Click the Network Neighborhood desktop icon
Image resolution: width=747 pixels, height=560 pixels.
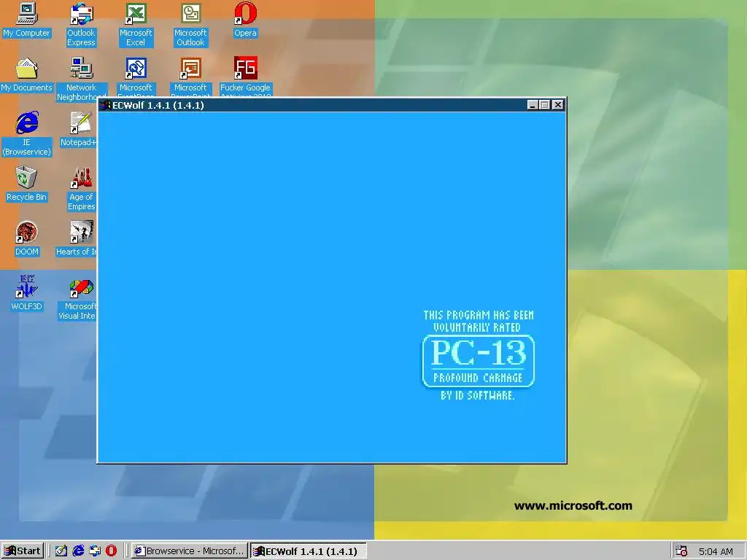[x=82, y=79]
